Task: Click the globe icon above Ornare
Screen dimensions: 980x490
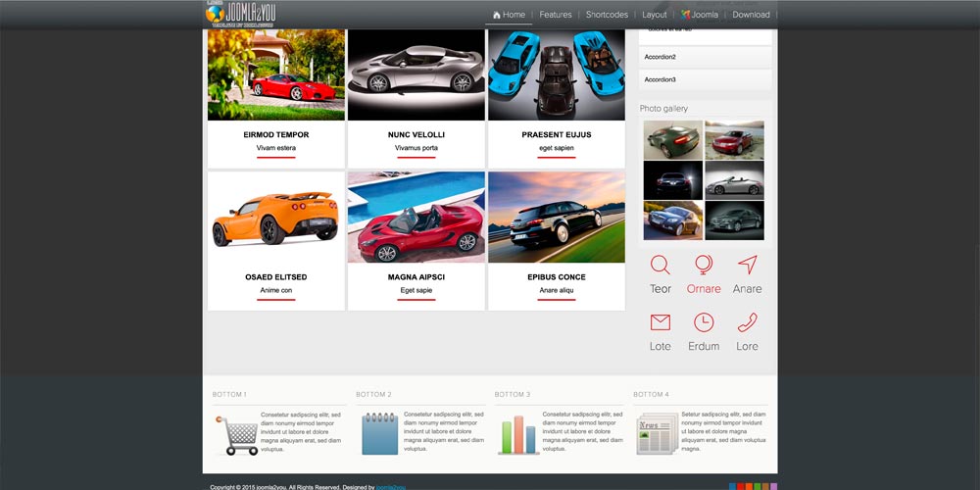Action: coord(704,265)
